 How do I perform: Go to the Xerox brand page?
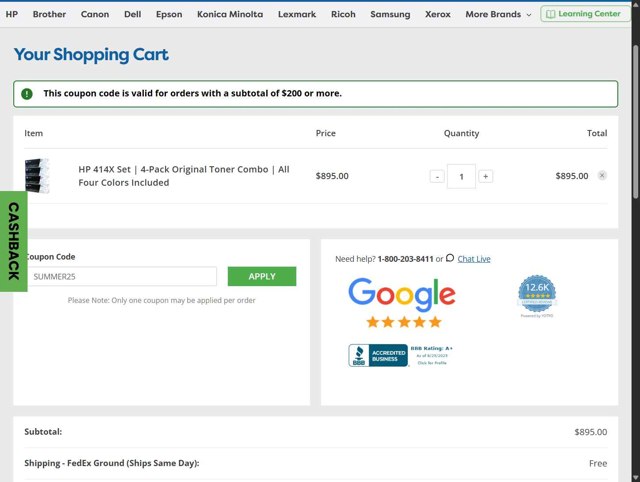[438, 14]
